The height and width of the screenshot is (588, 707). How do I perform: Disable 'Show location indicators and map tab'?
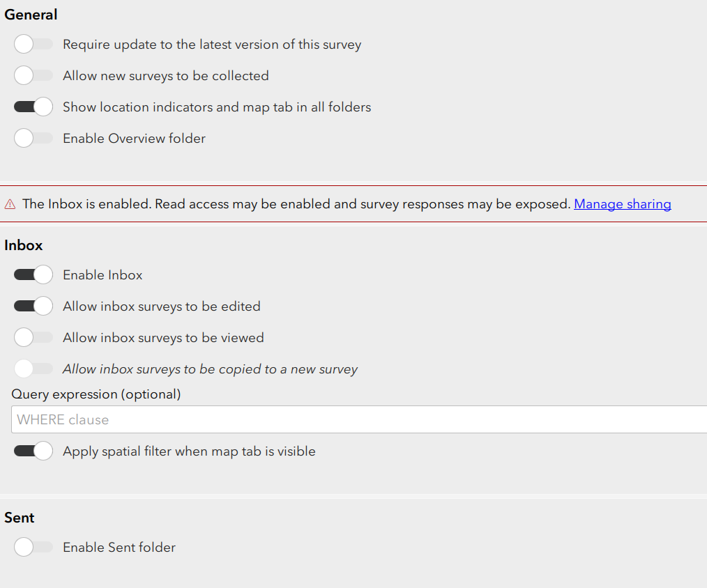(x=33, y=107)
